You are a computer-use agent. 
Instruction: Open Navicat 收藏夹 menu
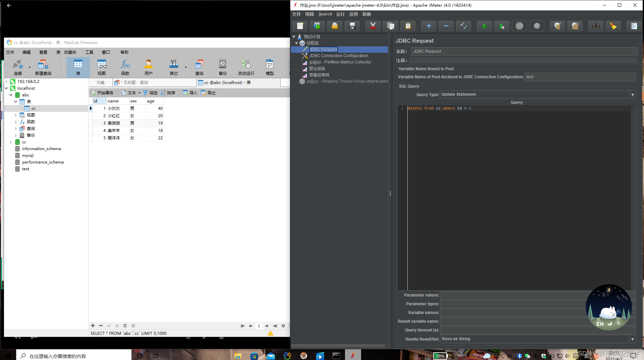pyautogui.click(x=70, y=52)
